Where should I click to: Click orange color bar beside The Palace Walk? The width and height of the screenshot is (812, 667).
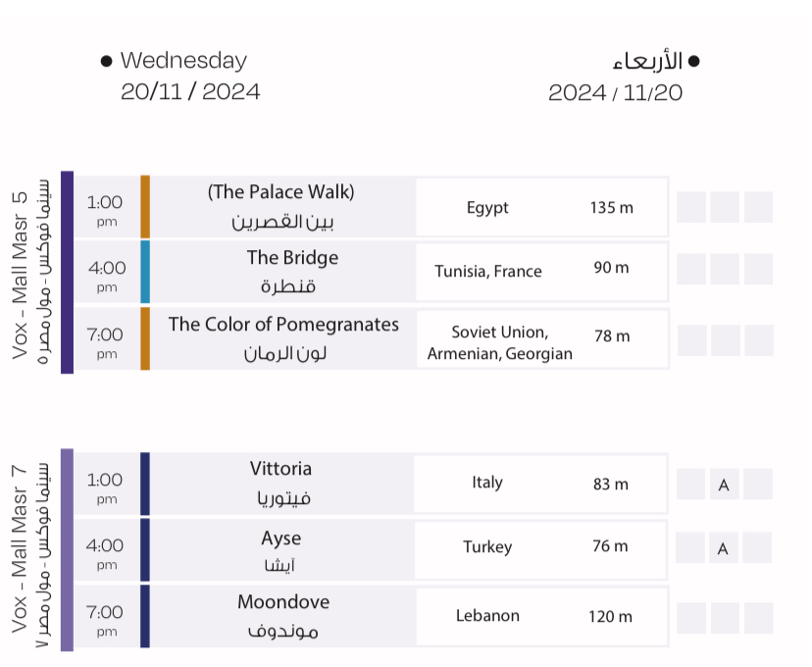[145, 207]
